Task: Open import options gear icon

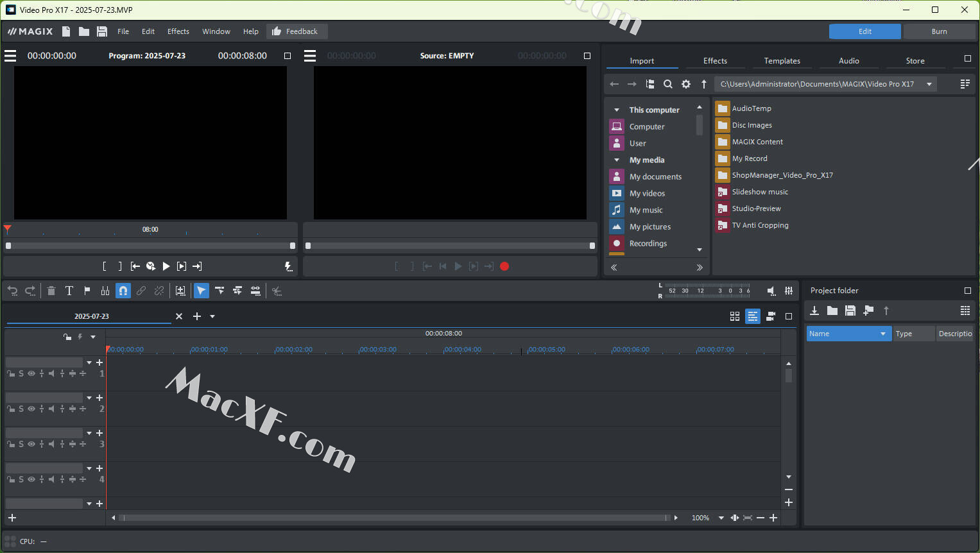Action: coord(686,84)
